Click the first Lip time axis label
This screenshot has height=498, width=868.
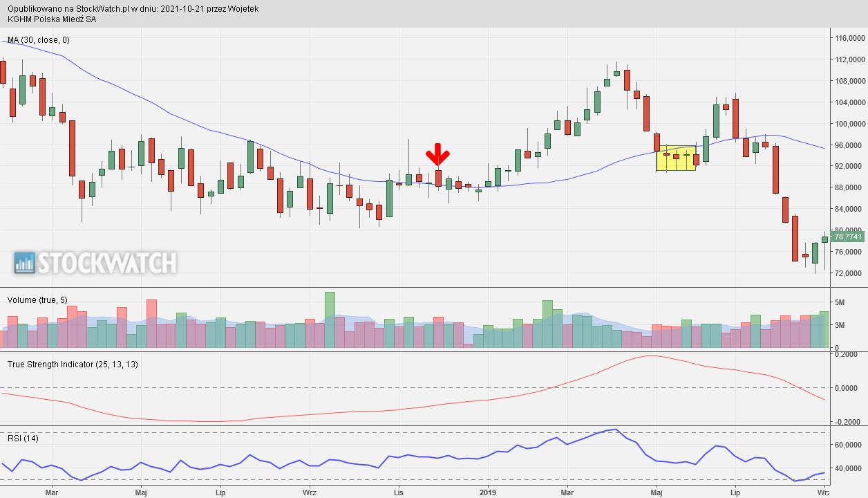tap(220, 493)
